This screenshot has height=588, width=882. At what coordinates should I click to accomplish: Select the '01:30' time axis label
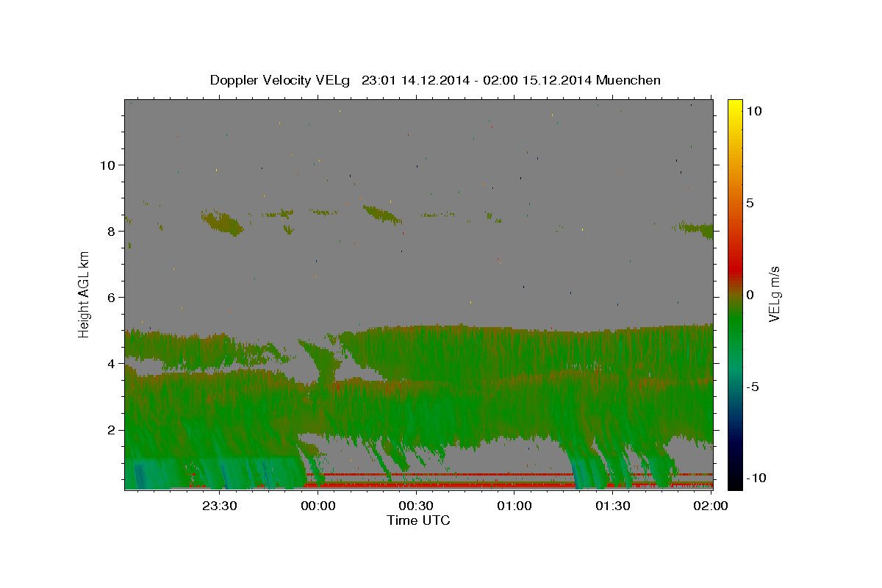point(612,506)
